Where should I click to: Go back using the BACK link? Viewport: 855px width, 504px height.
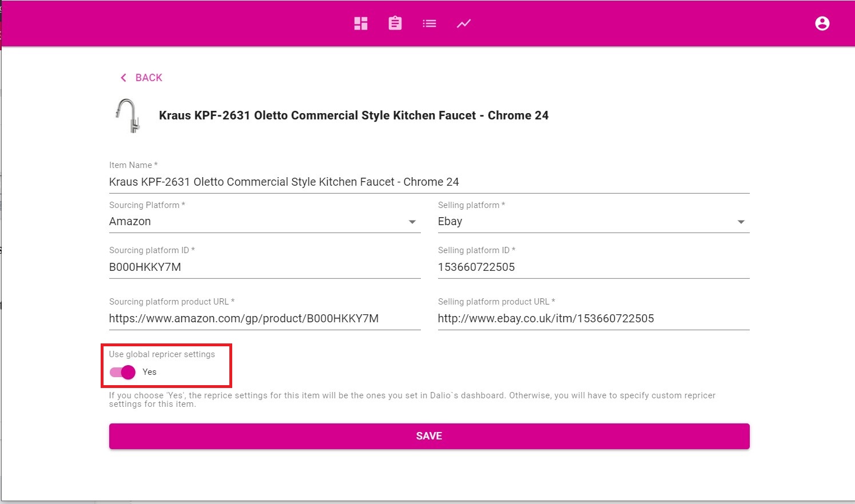(x=149, y=78)
